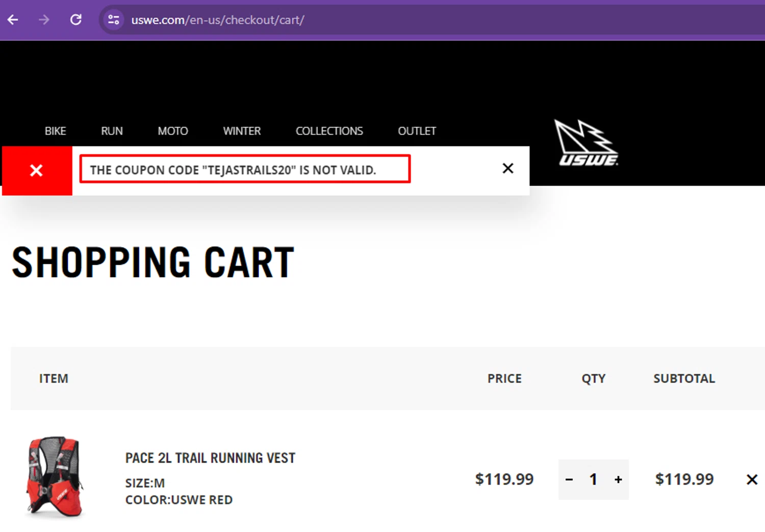Screen dimensions: 765x532
Task: Decrease vest quantity with minus button
Action: 569,479
